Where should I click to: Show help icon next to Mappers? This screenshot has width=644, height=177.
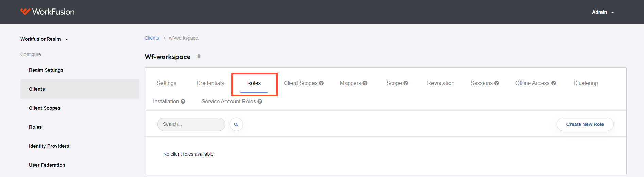point(365,83)
